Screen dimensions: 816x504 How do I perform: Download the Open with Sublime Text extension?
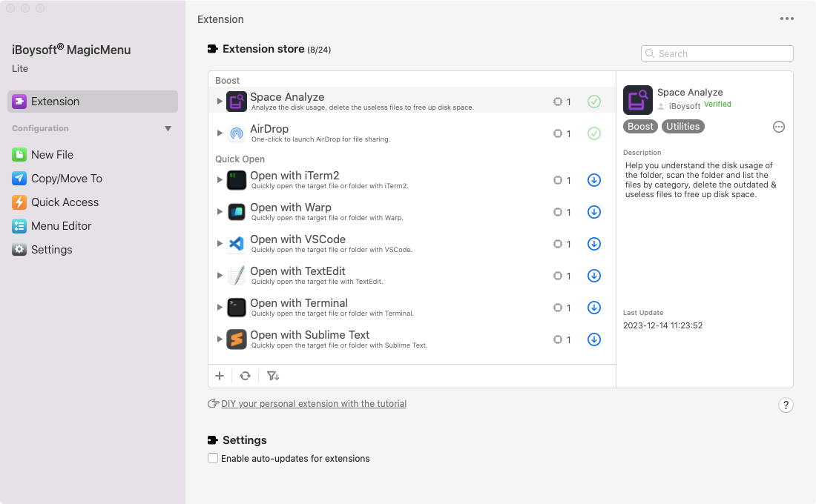(x=593, y=339)
